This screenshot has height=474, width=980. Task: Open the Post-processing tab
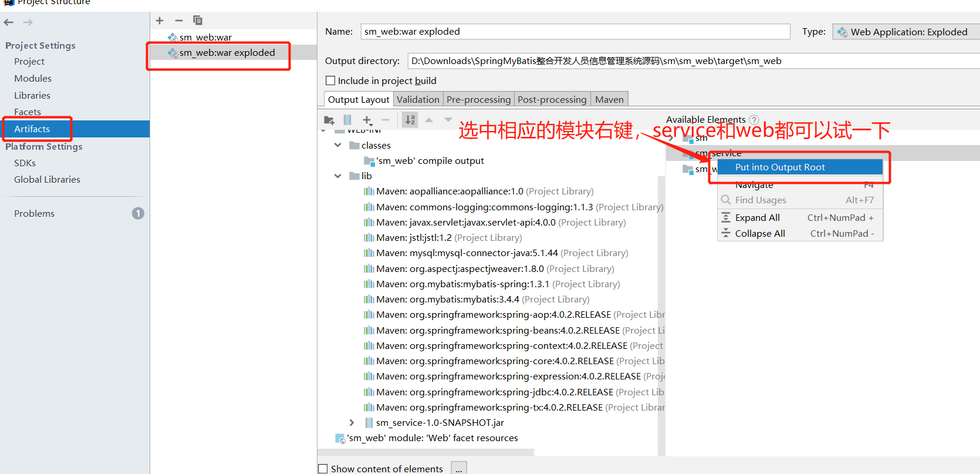[552, 99]
